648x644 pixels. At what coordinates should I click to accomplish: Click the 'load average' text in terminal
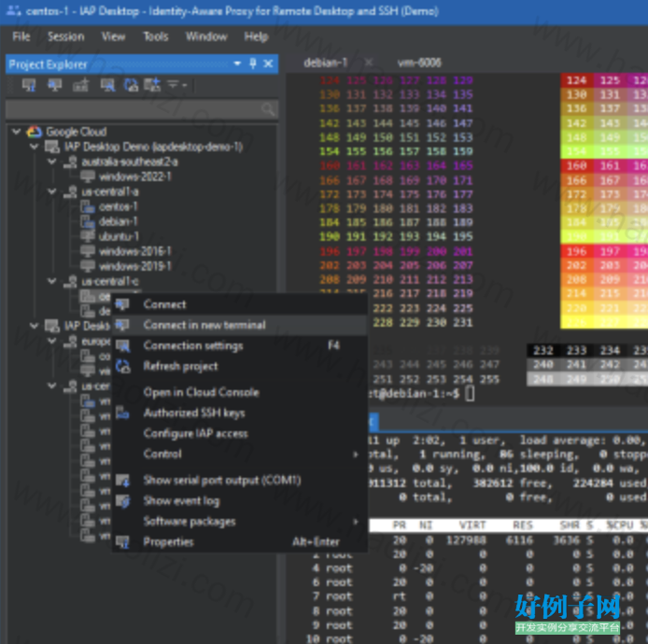coord(561,441)
